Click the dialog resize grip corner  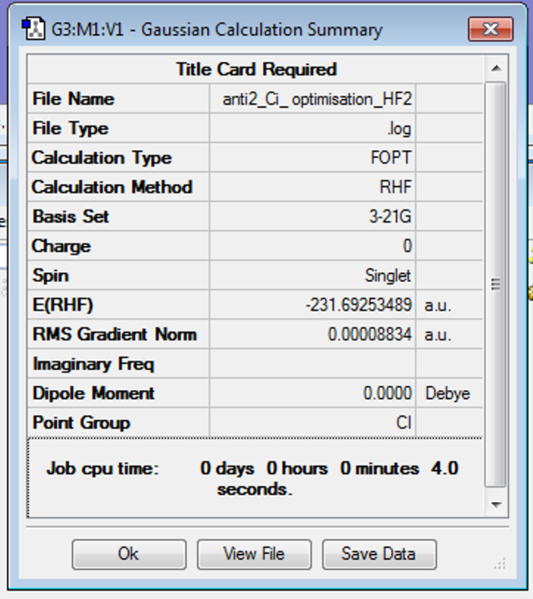pos(500,563)
